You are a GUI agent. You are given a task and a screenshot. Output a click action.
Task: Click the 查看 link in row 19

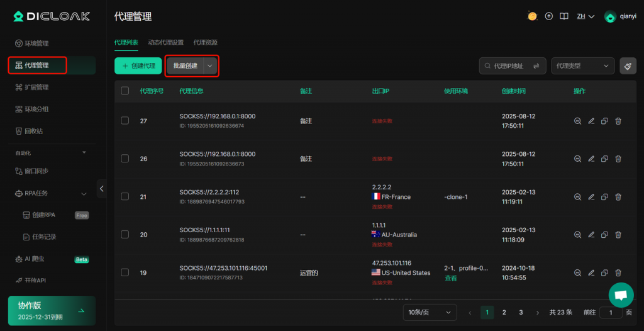(x=450, y=278)
